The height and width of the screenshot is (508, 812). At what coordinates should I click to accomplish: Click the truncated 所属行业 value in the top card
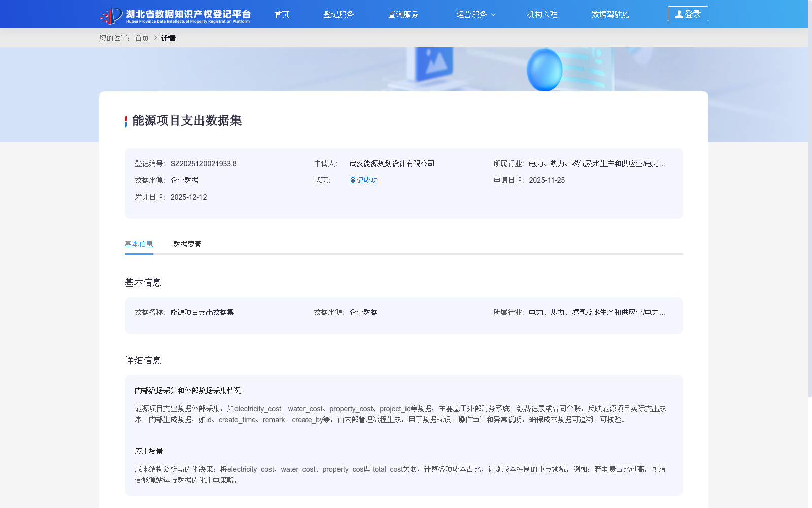(597, 164)
